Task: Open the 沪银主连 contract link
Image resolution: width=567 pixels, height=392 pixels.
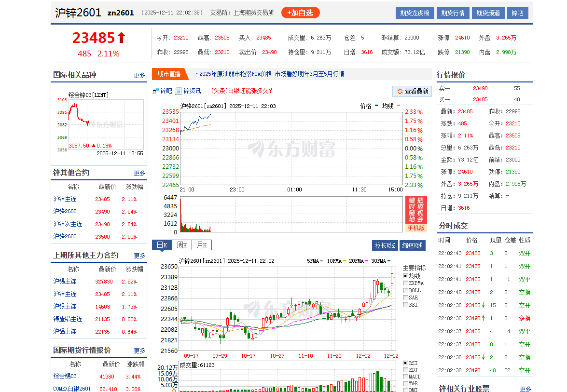Action: click(65, 306)
